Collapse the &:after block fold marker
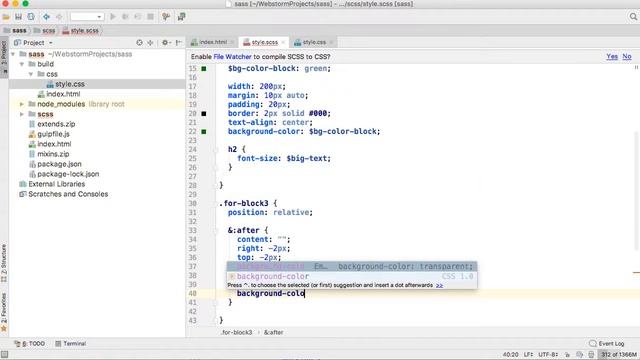 tap(216, 231)
